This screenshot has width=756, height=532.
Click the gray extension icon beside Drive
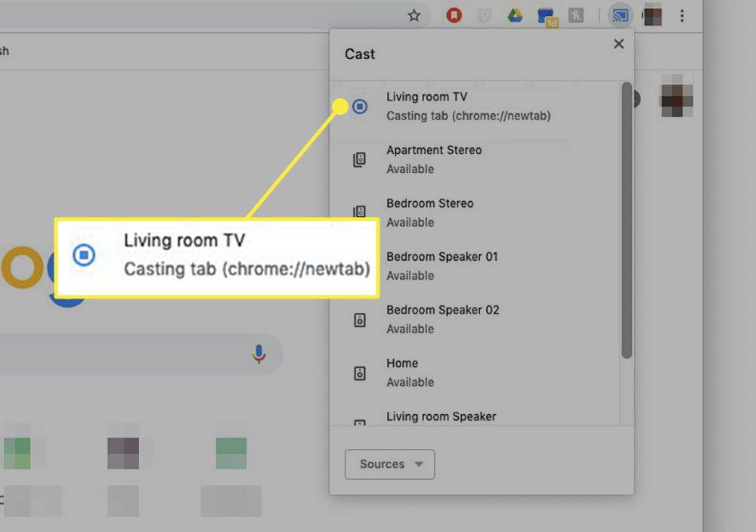(485, 16)
